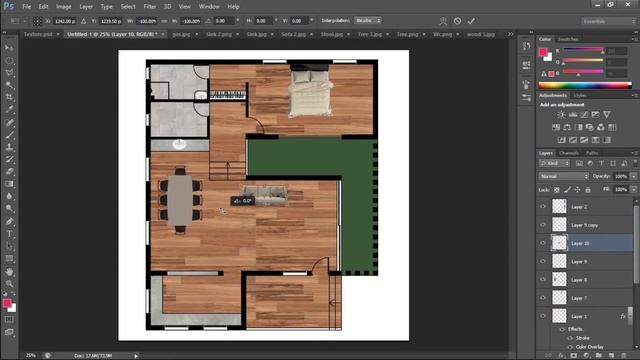Select the Clone Stamp tool
The image size is (640, 360).
(9, 147)
